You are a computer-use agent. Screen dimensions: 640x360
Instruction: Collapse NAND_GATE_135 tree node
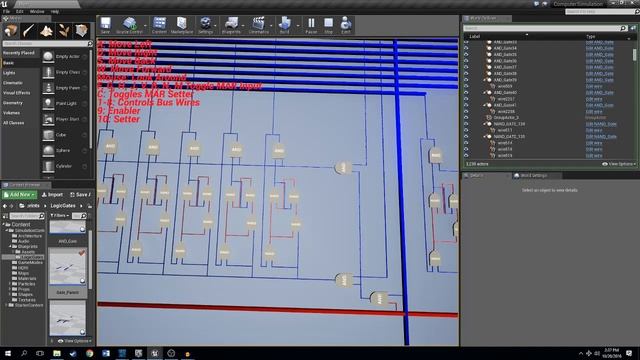click(x=484, y=137)
